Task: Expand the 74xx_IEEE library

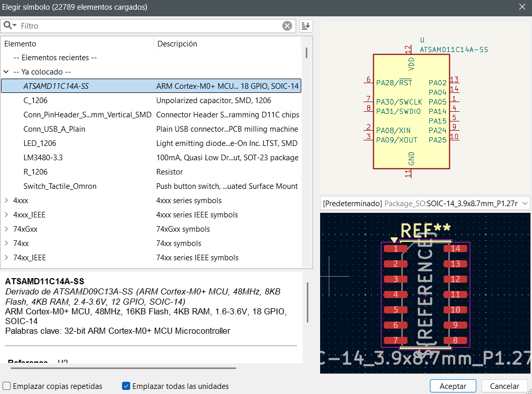Action: [6, 258]
